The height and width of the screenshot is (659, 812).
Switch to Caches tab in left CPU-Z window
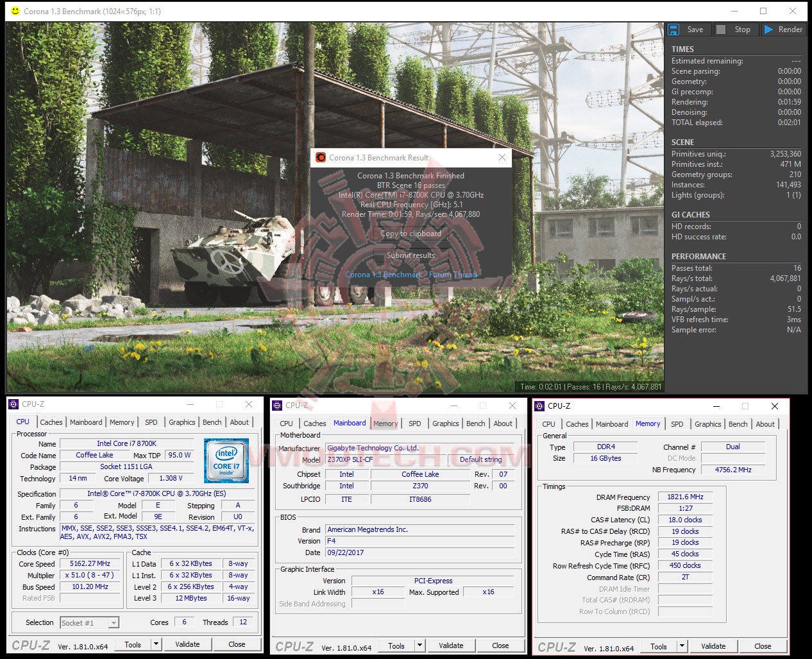click(x=51, y=422)
